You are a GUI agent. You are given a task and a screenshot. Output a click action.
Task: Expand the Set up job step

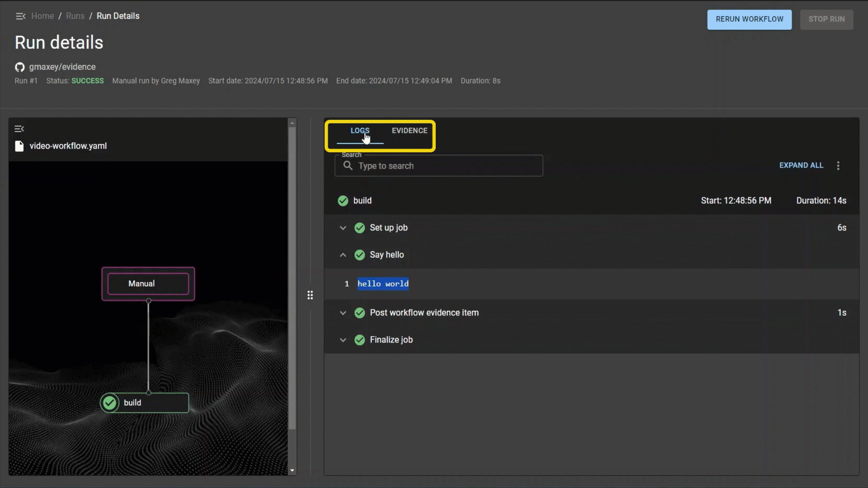tap(343, 228)
